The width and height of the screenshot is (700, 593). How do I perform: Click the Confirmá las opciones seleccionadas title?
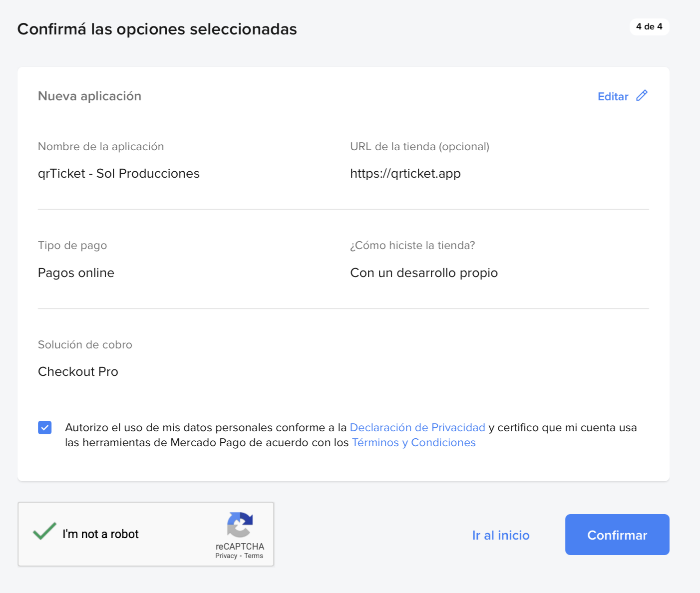(x=157, y=29)
